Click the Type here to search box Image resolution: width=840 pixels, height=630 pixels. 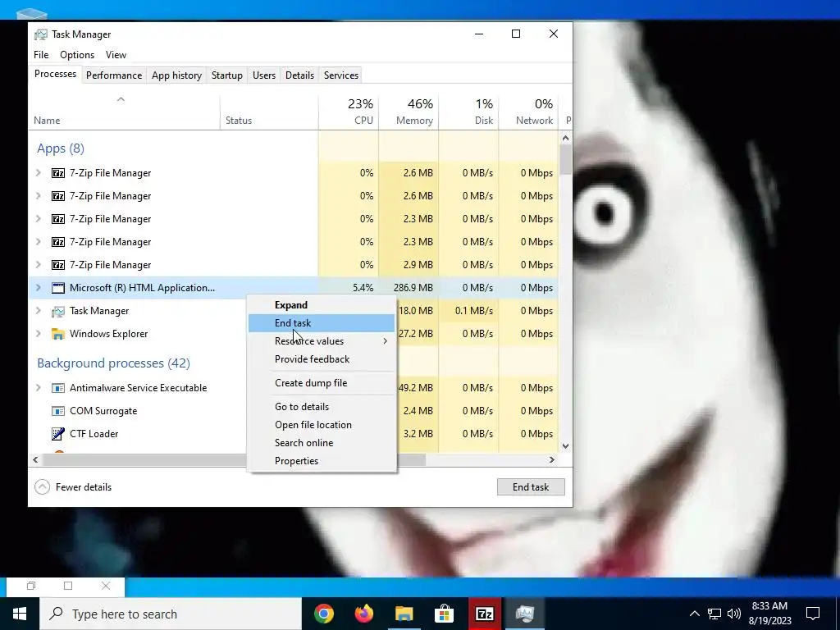(x=171, y=614)
